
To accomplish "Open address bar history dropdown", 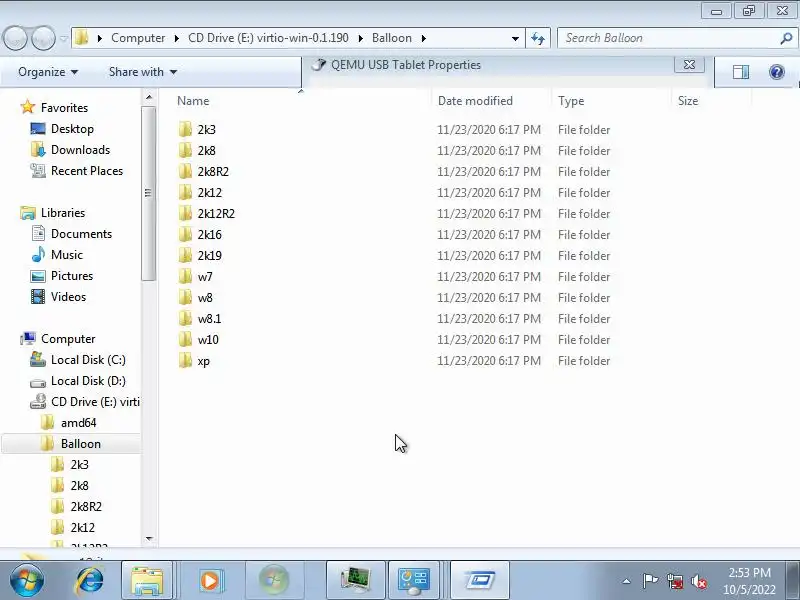I will point(515,38).
